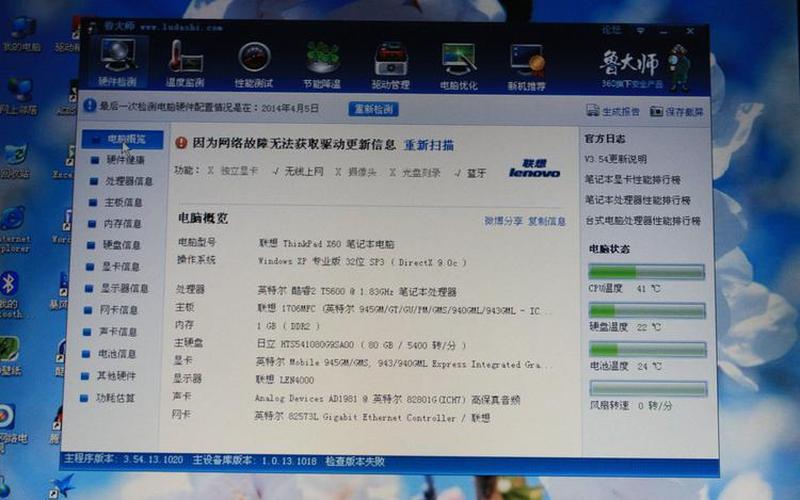Viewport: 800px width, 500px height.
Task: Select 声卡信息 in the sidebar
Action: (109, 332)
